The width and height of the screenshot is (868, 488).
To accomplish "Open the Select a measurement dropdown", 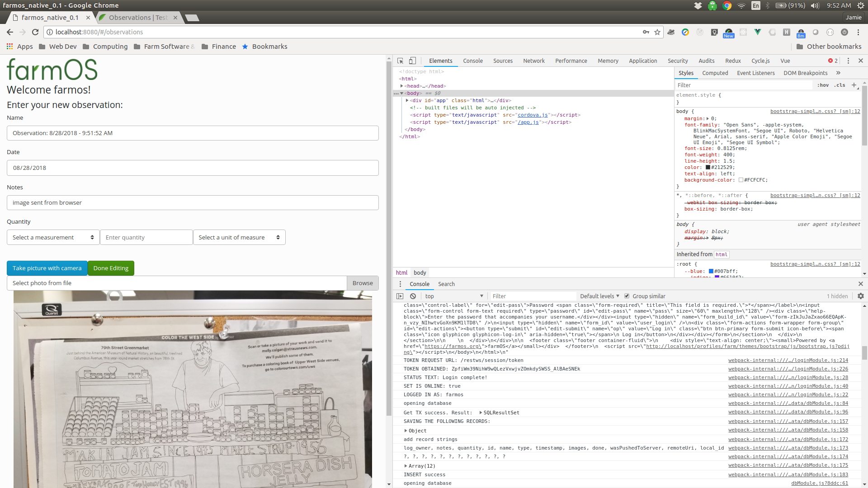I will (53, 237).
